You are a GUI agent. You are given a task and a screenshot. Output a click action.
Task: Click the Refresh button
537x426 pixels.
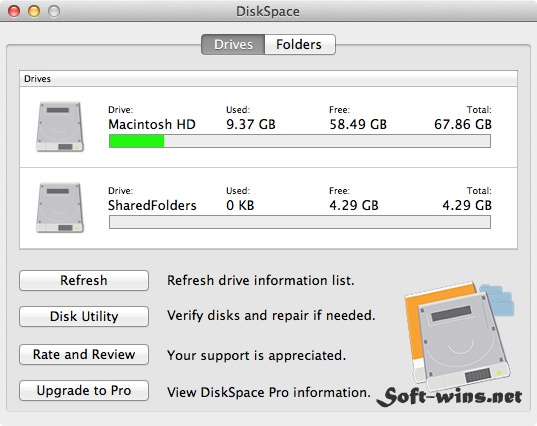coord(84,280)
